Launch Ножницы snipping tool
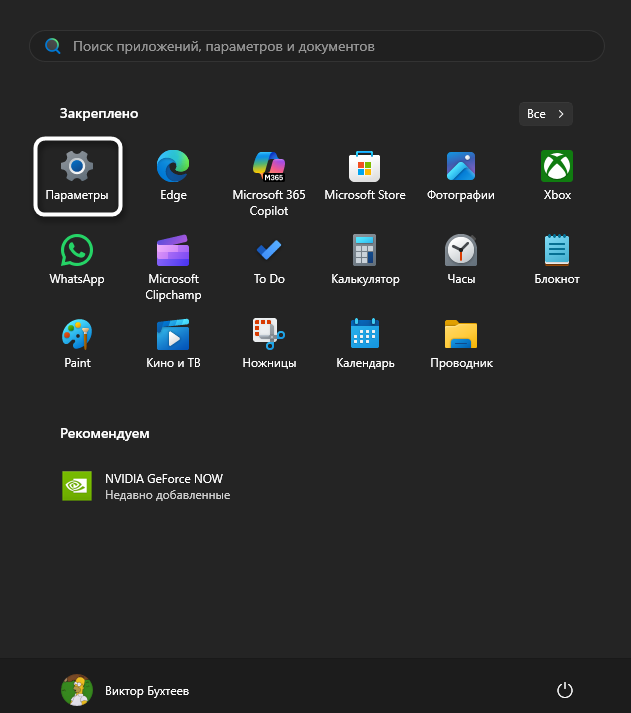Image resolution: width=631 pixels, height=713 pixels. pyautogui.click(x=269, y=344)
